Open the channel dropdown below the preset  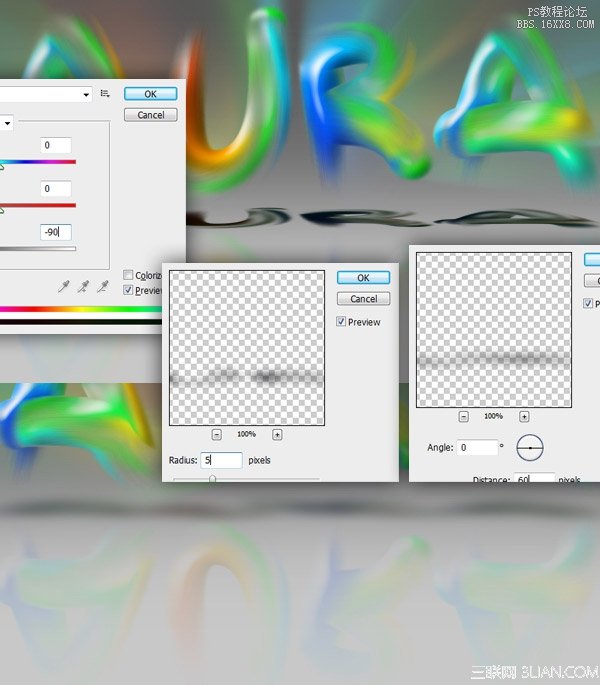coord(6,123)
